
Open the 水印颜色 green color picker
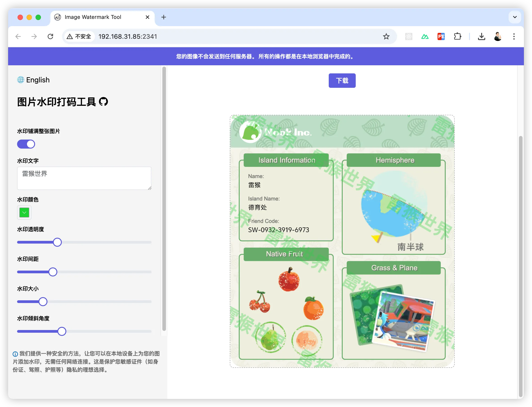pos(24,213)
